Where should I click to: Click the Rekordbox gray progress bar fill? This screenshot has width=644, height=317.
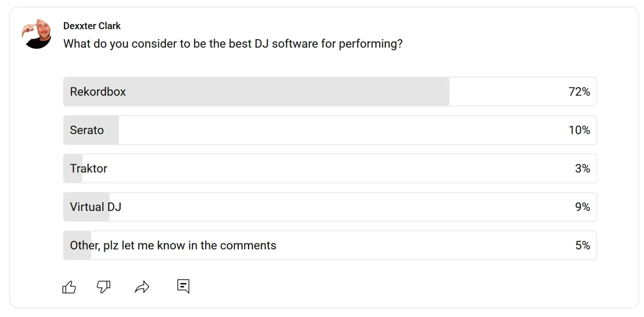pyautogui.click(x=256, y=92)
